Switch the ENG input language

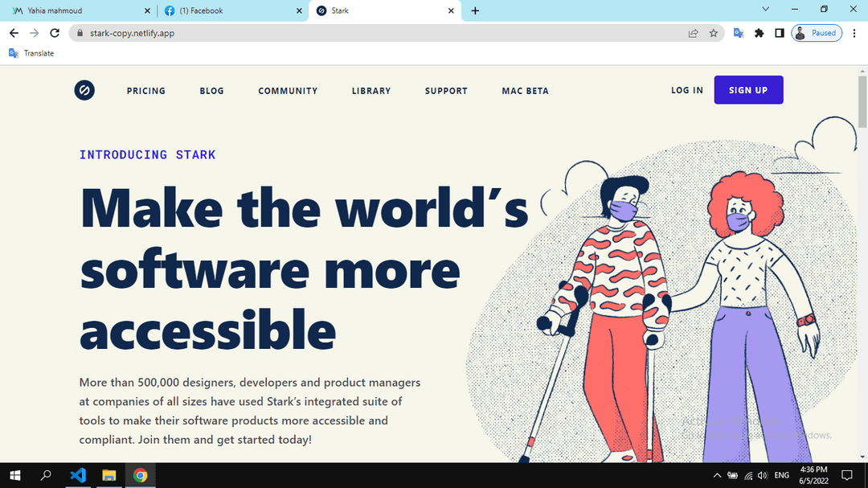[x=782, y=475]
